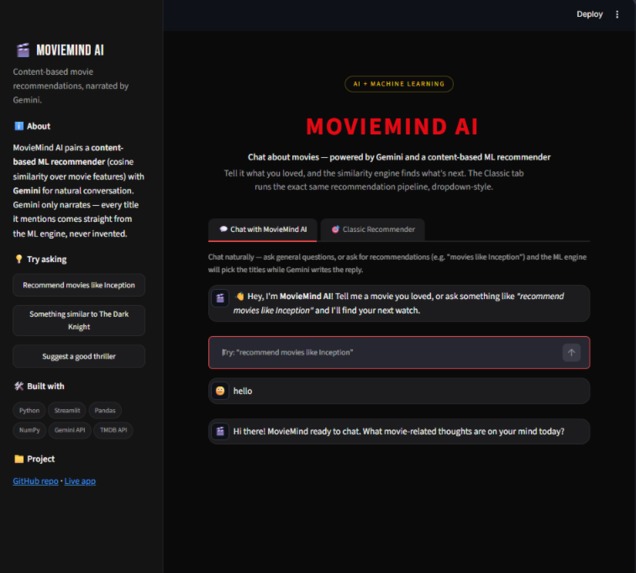Click the target icon on Classic Recommender tab
Screen dimensions: 636x573
pos(335,230)
